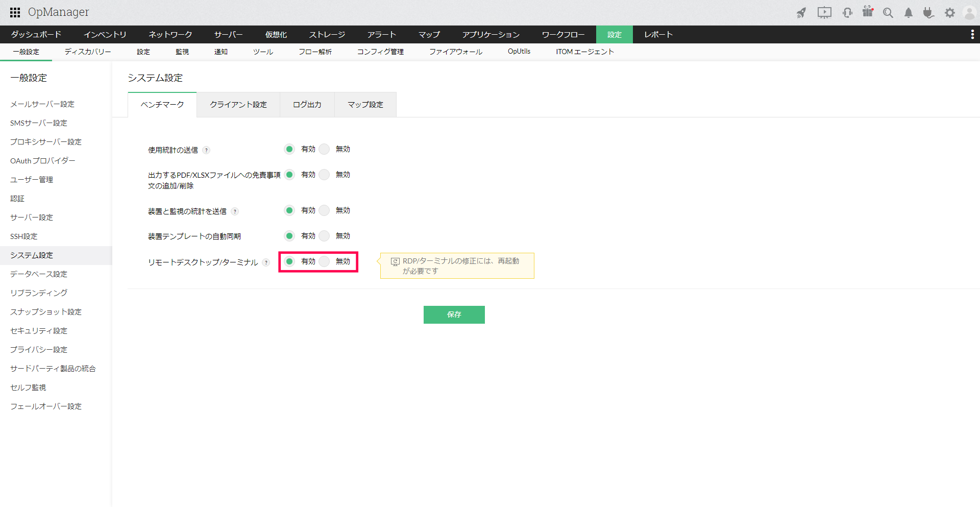Select 無効 for 装置テンプレートの自動同期
This screenshot has width=980, height=507.
click(324, 236)
